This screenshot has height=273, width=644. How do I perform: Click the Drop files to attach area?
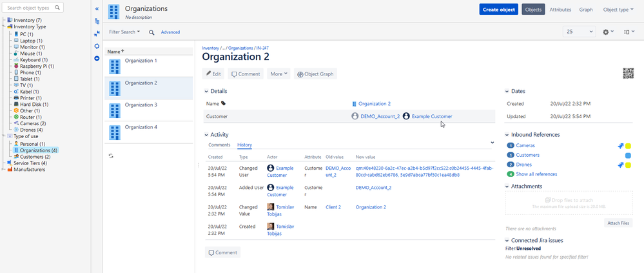(x=569, y=203)
